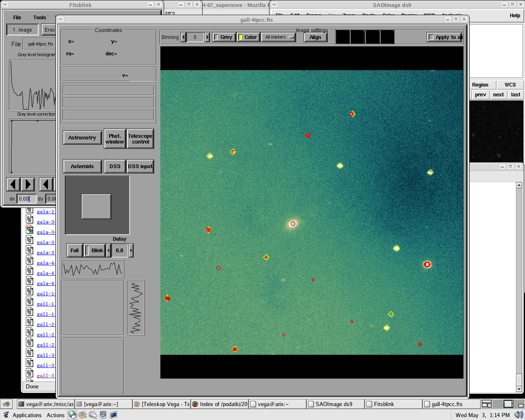This screenshot has height=420, width=525.
Task: Click the bright star at image center
Action: pos(293,224)
